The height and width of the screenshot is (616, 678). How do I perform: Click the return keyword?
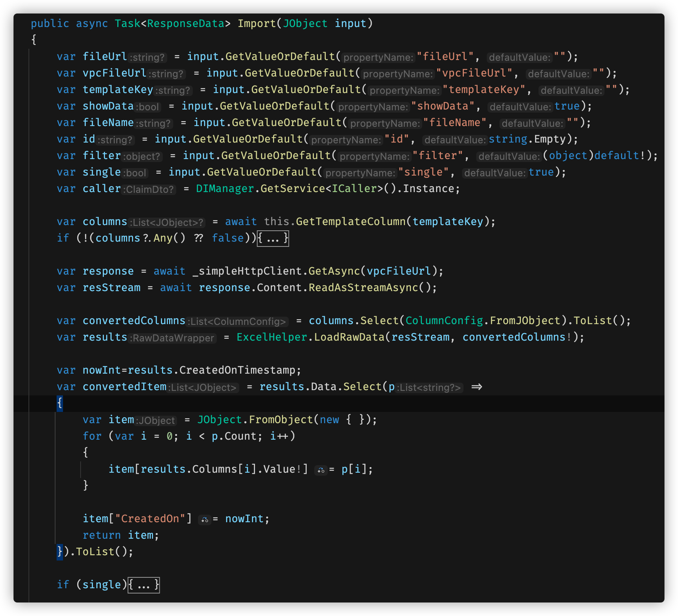pyautogui.click(x=102, y=535)
